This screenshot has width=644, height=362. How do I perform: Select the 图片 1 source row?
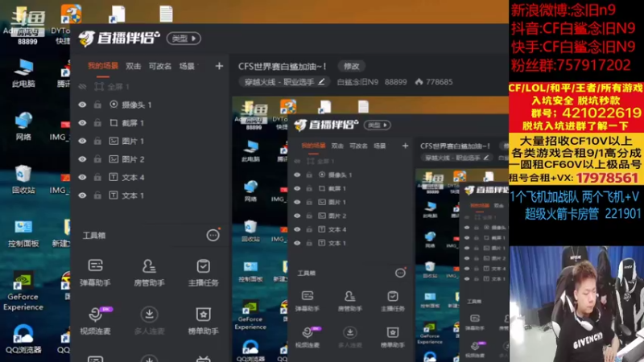click(150, 141)
